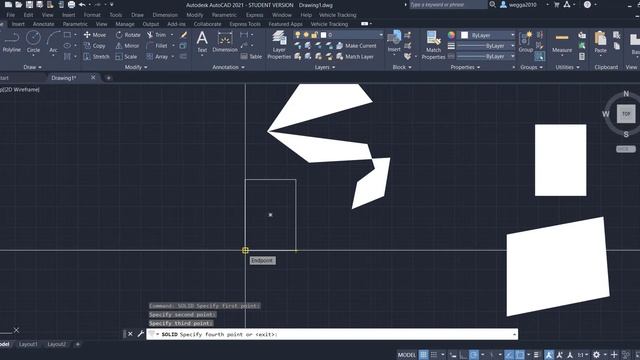Start the Dimension tool

coord(225,42)
